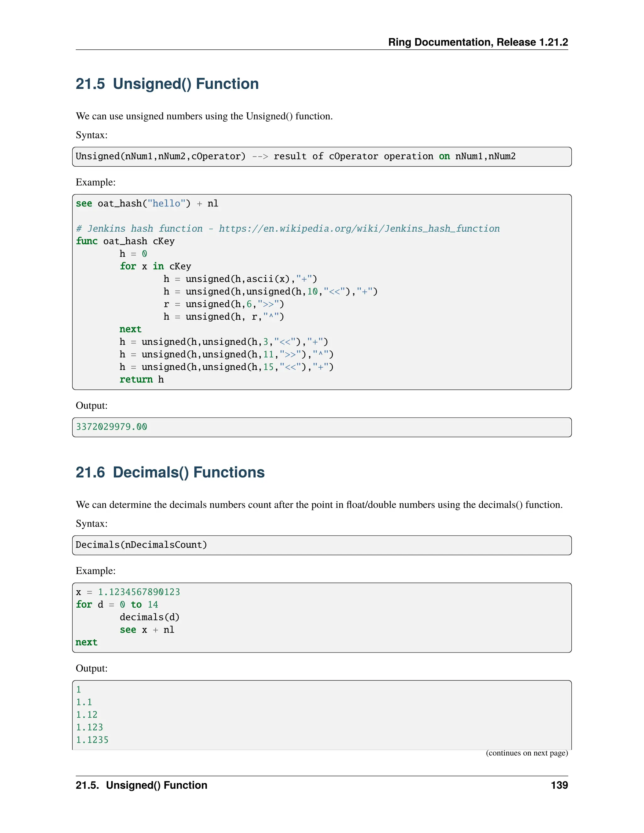The height and width of the screenshot is (833, 644).
Task: Click the output line 1.1235
Action: [x=92, y=740]
